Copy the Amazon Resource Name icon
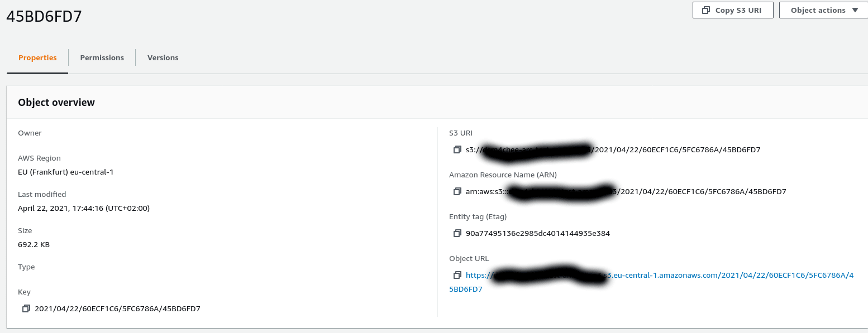This screenshot has height=333, width=868. (457, 191)
